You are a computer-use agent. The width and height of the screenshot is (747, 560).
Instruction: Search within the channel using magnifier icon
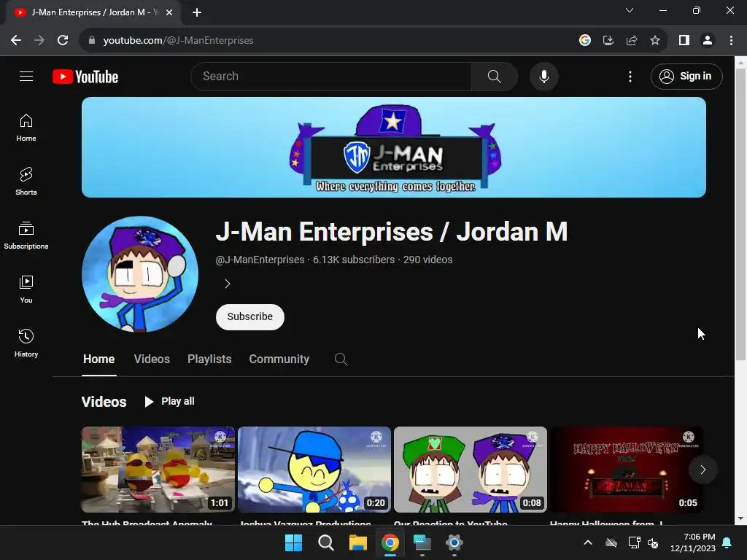coord(341,359)
